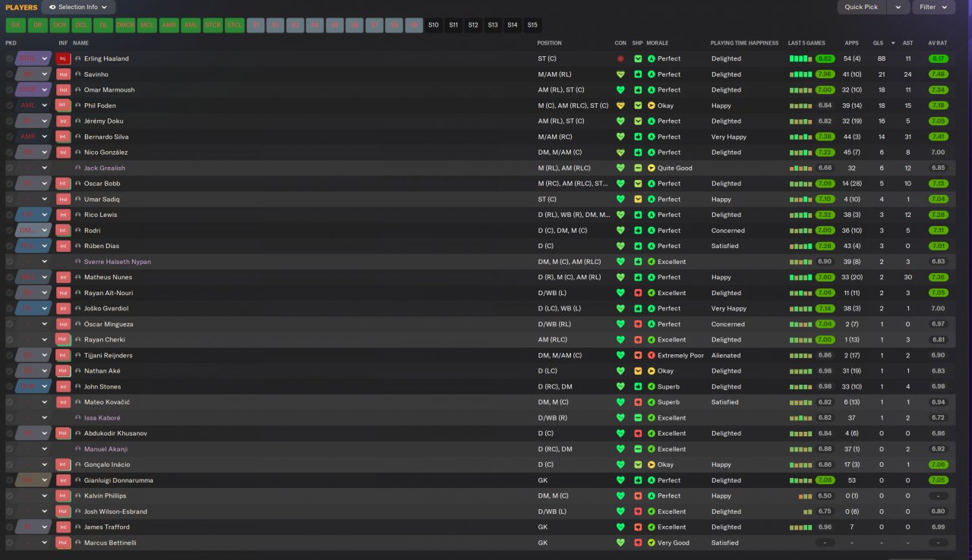
Task: Toggle the selection tick for Savinho
Action: tap(9, 74)
